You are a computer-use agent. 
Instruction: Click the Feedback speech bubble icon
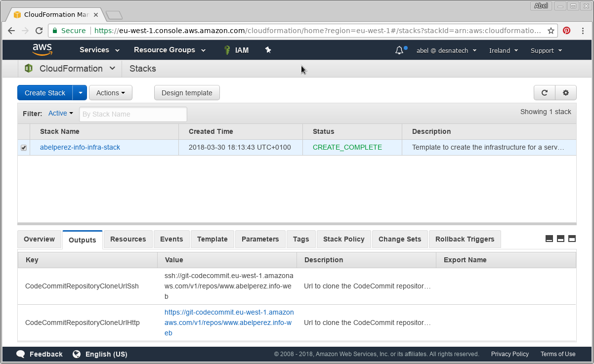21,354
